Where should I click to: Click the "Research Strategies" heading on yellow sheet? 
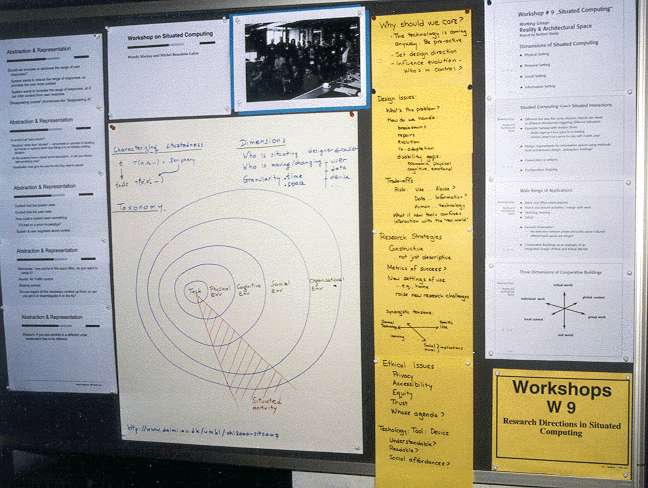[x=412, y=237]
